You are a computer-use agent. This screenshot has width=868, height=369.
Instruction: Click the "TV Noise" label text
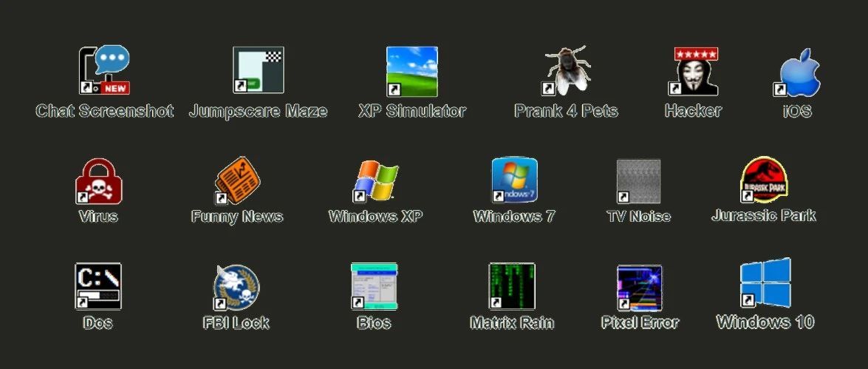[638, 216]
